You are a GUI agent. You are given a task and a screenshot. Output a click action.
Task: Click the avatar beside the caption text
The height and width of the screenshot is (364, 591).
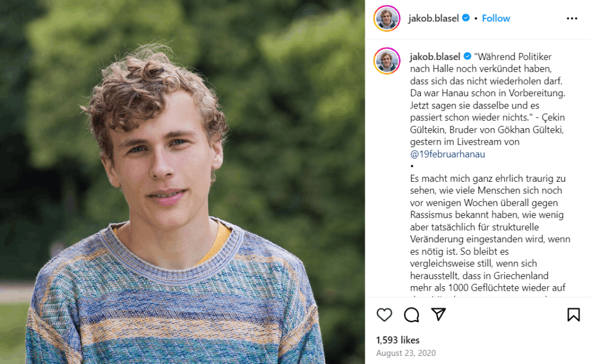pyautogui.click(x=387, y=61)
